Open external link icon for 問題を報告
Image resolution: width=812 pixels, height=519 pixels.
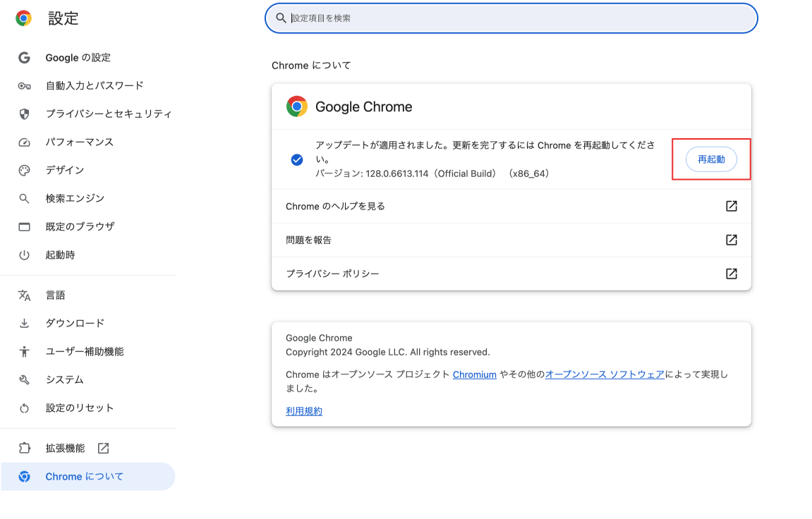point(731,240)
